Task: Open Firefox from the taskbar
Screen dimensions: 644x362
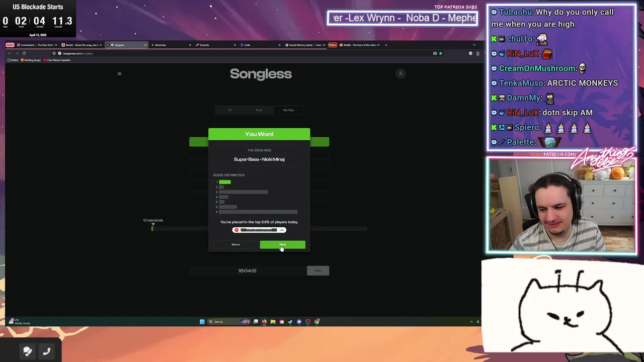Action: [264, 322]
